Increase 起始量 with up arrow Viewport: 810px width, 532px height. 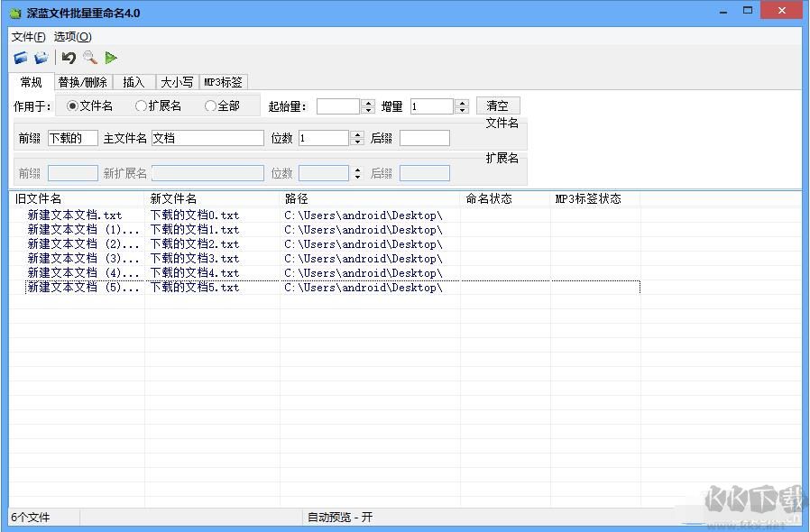pyautogui.click(x=368, y=103)
